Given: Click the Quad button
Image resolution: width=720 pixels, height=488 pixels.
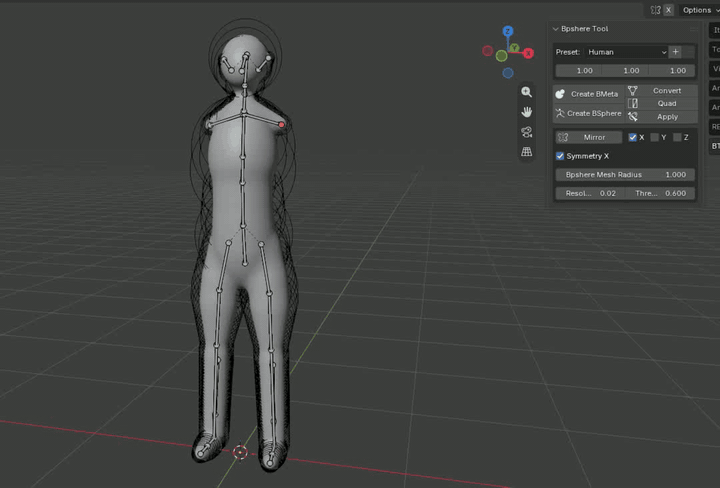Looking at the screenshot, I should (661, 103).
